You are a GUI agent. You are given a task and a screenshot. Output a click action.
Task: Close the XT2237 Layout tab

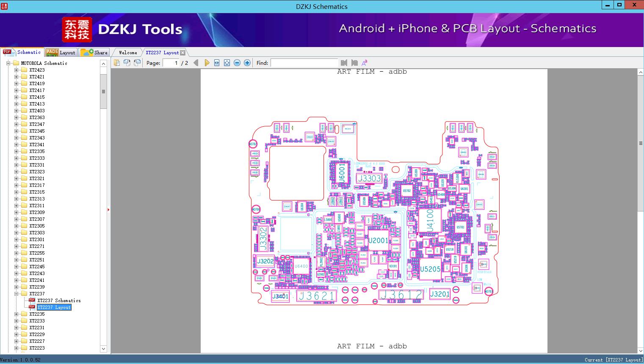[x=182, y=53]
